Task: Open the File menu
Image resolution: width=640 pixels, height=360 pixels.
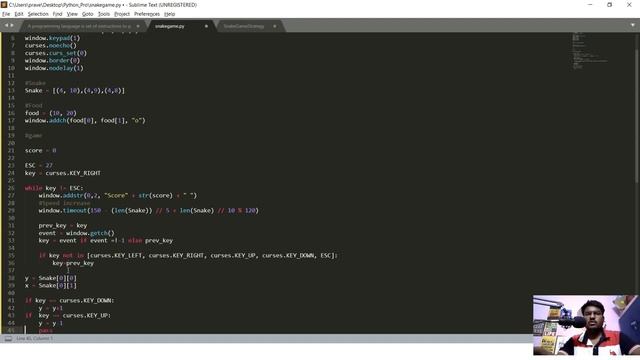Action: (x=6, y=14)
